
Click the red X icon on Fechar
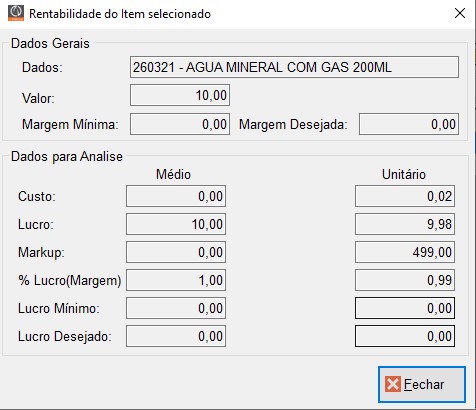point(393,384)
